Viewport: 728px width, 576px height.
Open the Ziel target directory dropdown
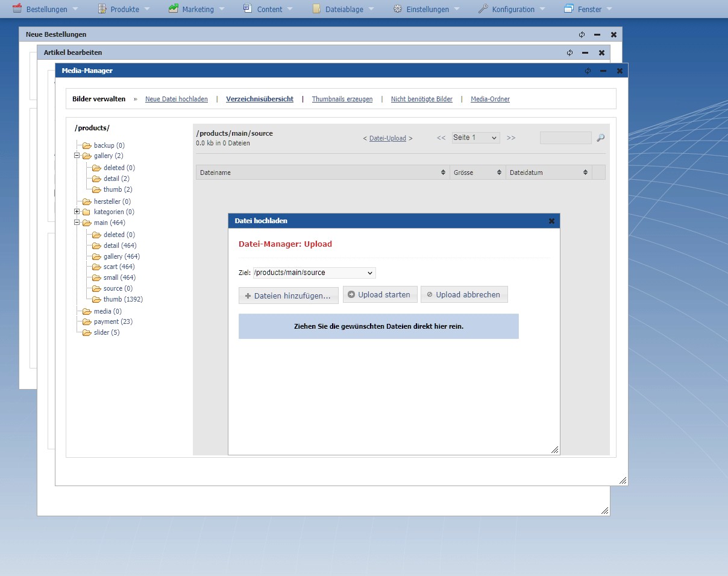[314, 273]
